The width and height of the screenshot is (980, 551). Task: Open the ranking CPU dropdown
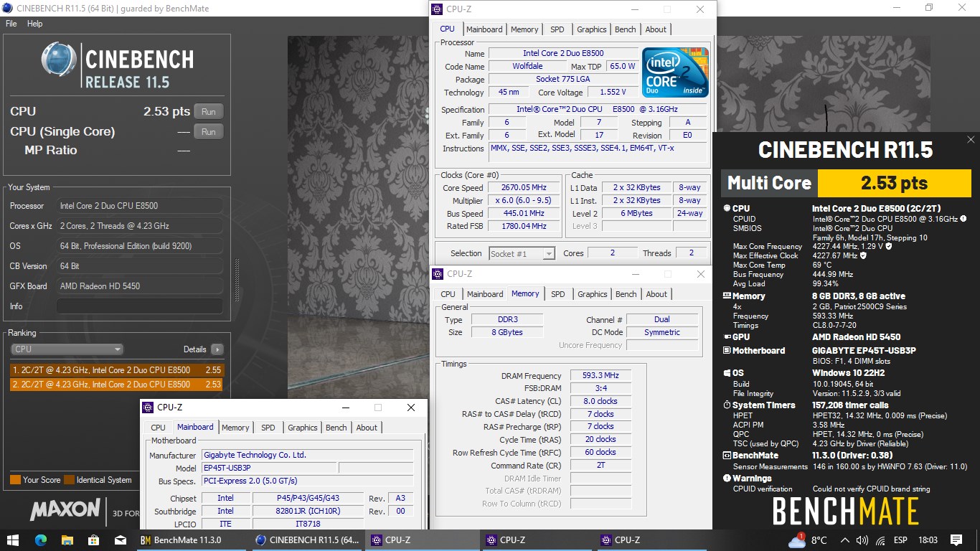point(67,349)
